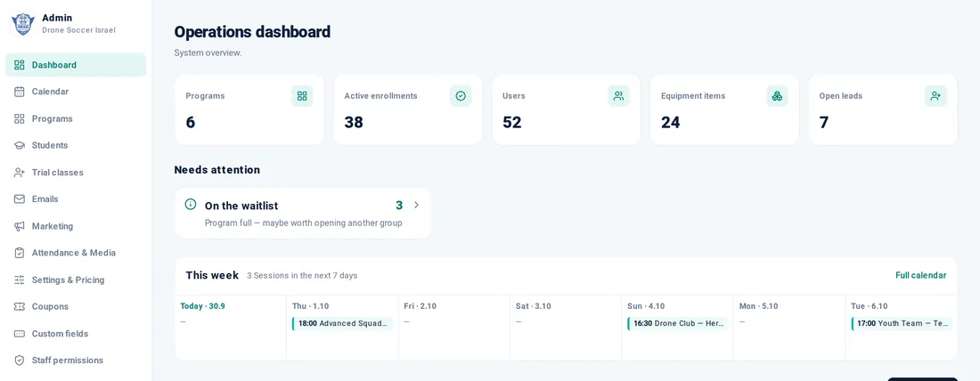Click the Emails envelope icon
Viewport: 980px width, 381px height.
20,199
